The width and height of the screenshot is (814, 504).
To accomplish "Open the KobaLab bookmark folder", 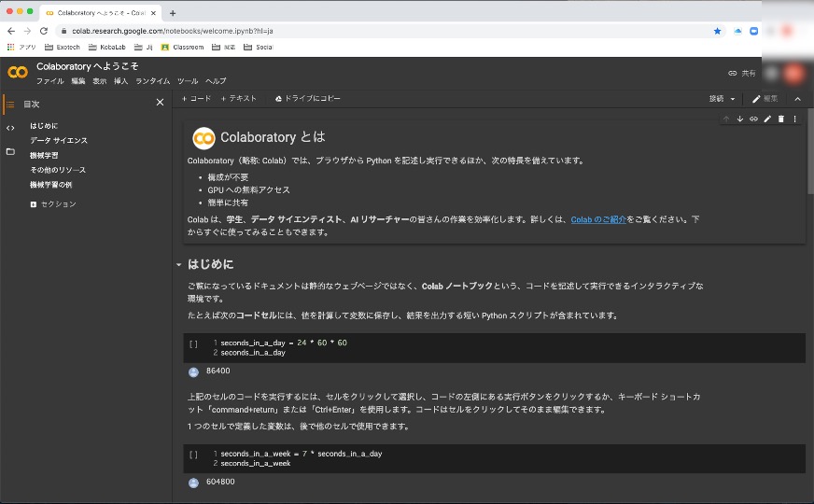I will (107, 48).
